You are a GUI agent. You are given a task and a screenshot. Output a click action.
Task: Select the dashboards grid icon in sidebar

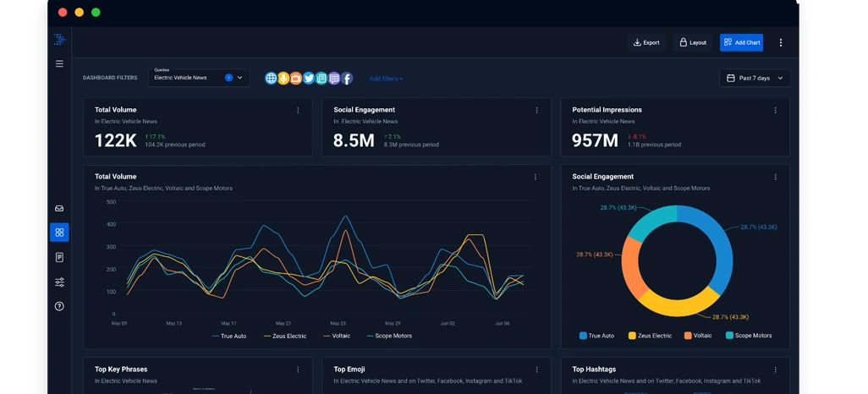(x=59, y=233)
